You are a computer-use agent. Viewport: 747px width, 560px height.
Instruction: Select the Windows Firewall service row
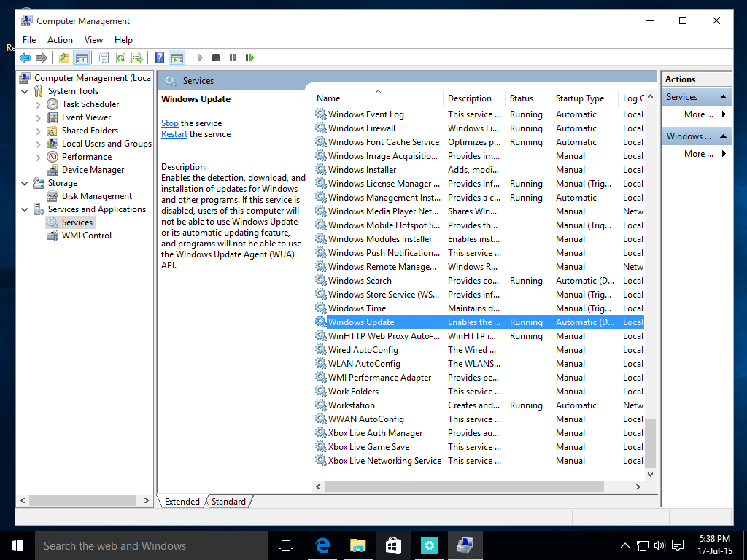pyautogui.click(x=479, y=128)
